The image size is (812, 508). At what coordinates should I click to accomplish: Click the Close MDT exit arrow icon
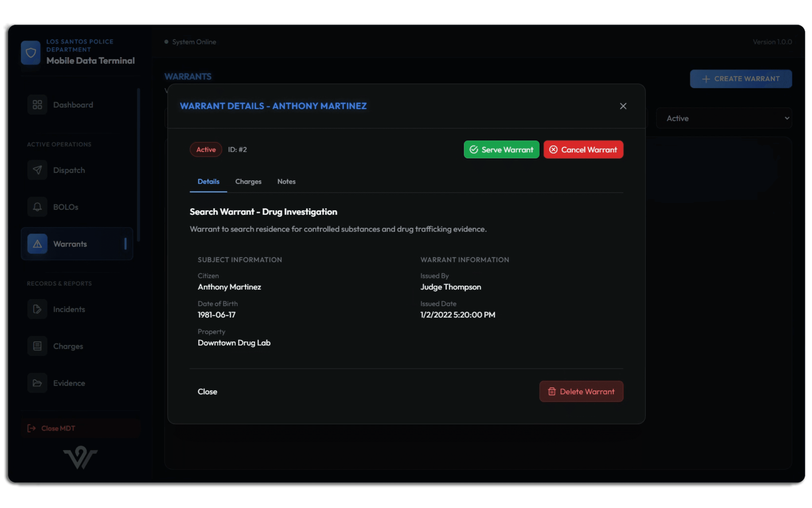point(31,428)
